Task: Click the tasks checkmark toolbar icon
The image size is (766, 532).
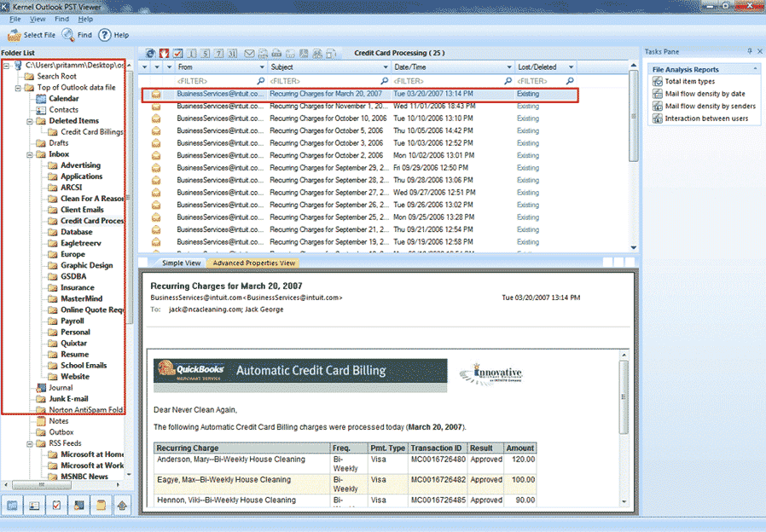Action: (x=177, y=53)
